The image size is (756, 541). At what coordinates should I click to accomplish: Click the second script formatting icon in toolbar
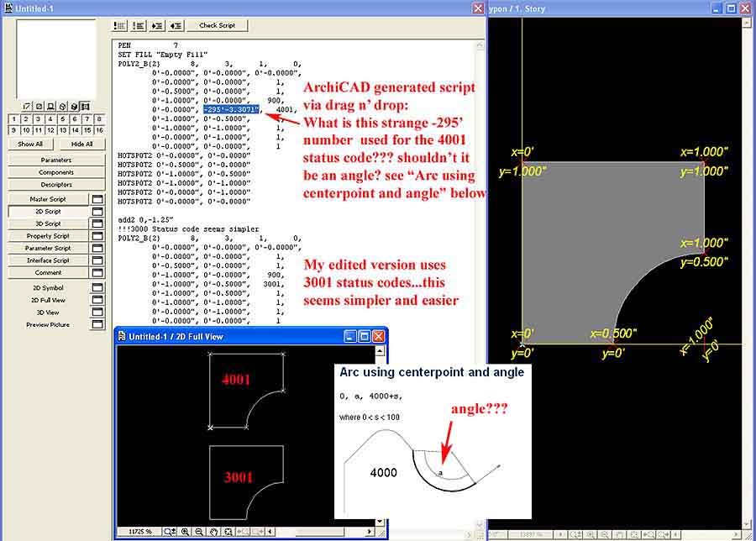pyautogui.click(x=139, y=25)
